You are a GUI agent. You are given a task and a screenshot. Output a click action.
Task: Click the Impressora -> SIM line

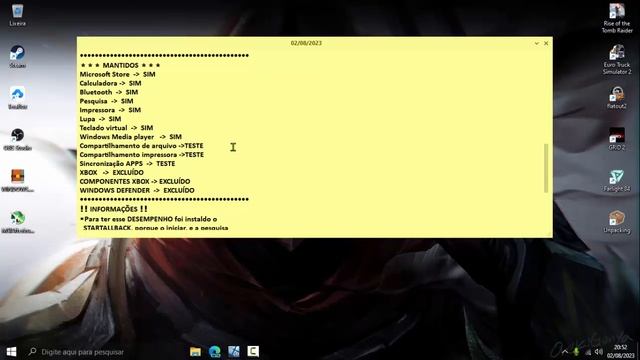click(x=110, y=110)
